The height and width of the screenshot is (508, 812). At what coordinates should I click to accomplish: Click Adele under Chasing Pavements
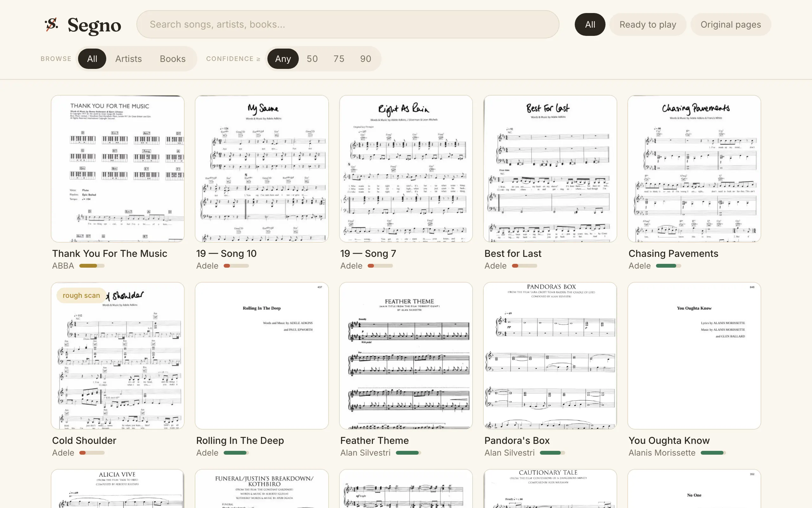[639, 266]
